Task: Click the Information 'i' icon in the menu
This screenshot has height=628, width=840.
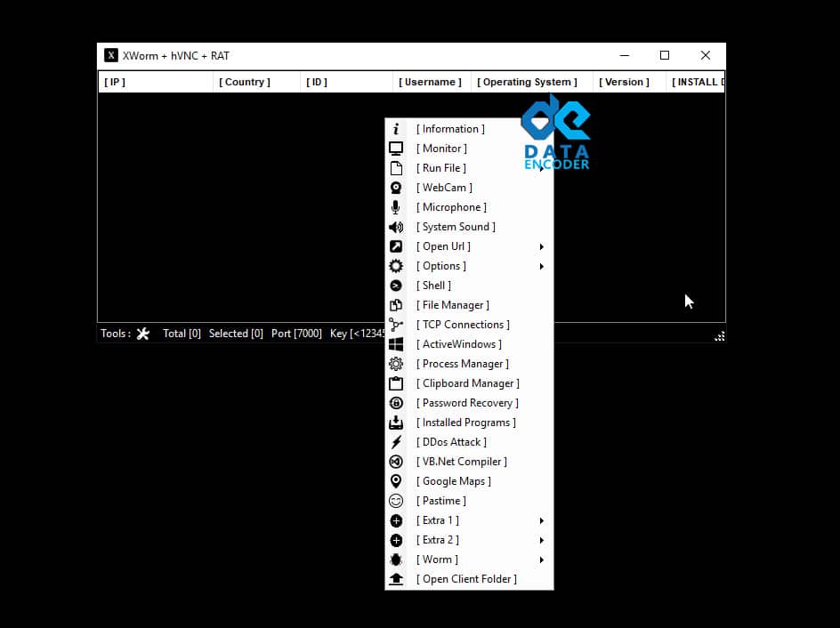Action: coord(396,129)
